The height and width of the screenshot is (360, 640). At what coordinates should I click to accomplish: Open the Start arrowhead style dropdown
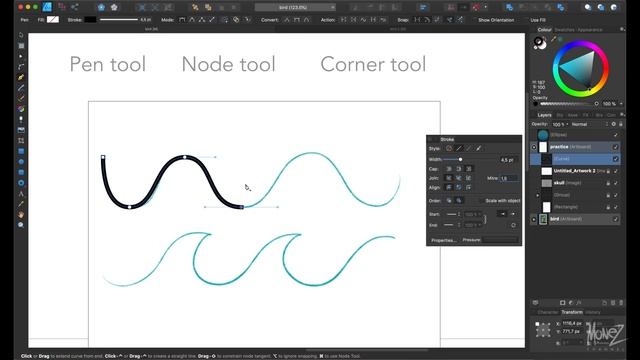452,214
